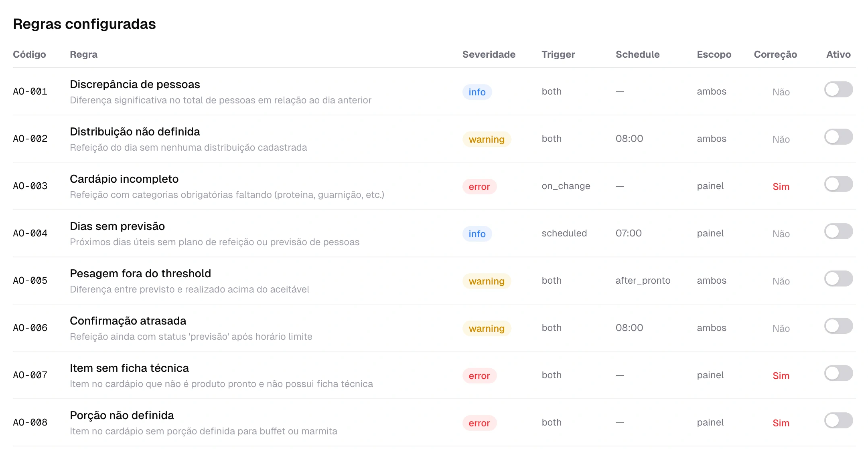
Task: Open the rule titled Cardápio incompleto
Action: click(x=124, y=179)
